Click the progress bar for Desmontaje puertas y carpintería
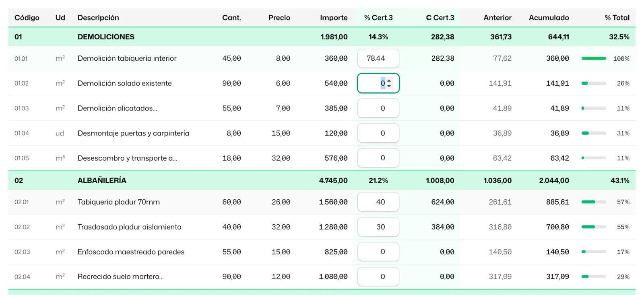This screenshot has width=644, height=295. [x=594, y=133]
